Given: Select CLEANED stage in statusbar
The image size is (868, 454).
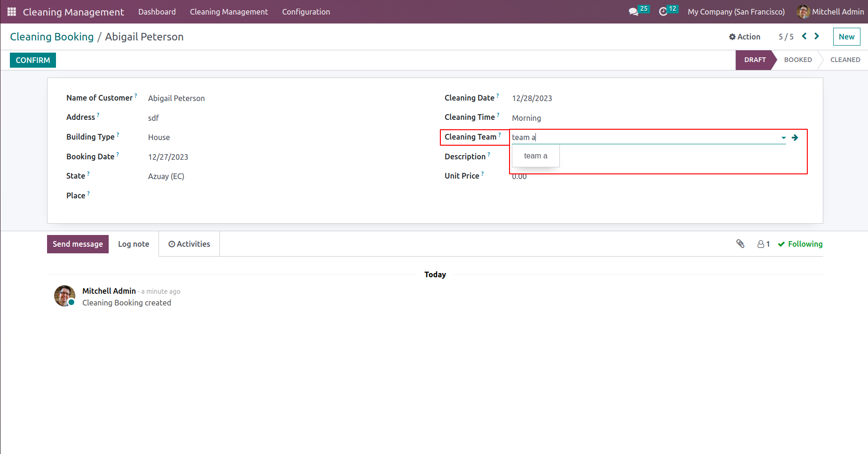Looking at the screenshot, I should pos(845,60).
